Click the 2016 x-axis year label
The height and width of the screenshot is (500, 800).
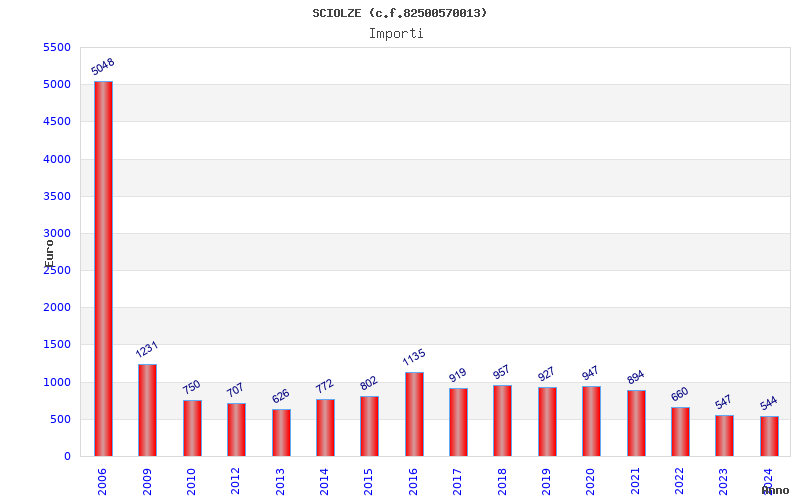tap(413, 482)
